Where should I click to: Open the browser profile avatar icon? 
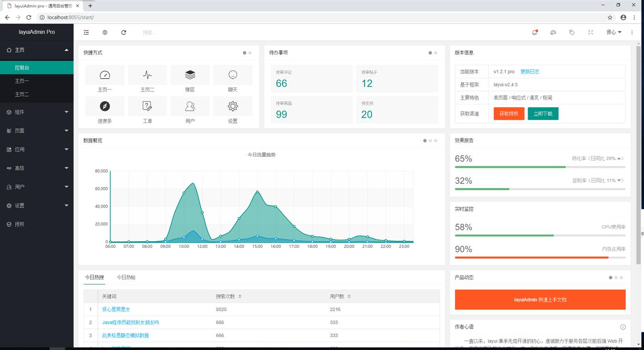click(x=623, y=17)
